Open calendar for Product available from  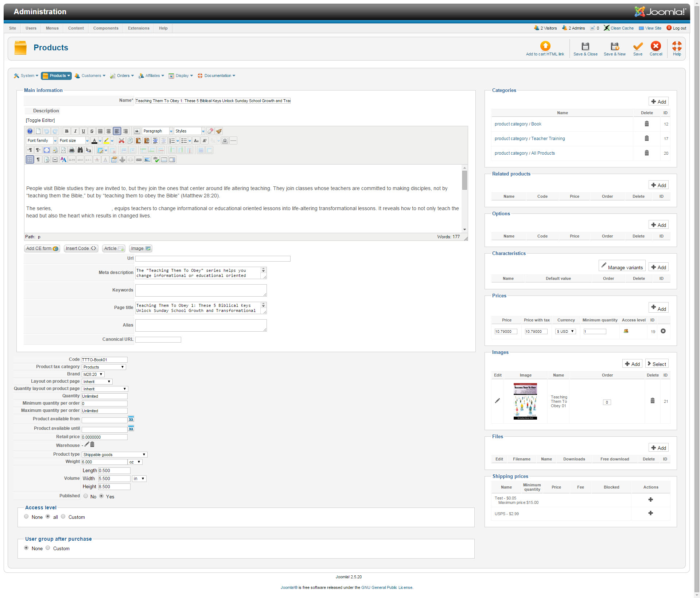[131, 419]
